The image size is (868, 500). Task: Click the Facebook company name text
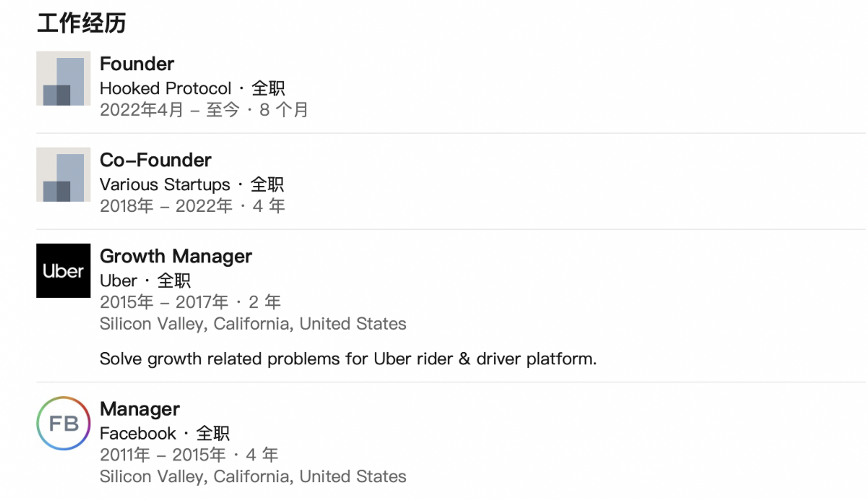pos(138,433)
